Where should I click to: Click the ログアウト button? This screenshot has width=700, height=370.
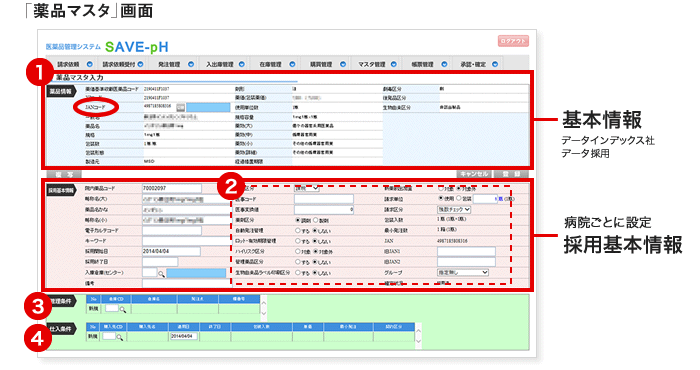(513, 41)
